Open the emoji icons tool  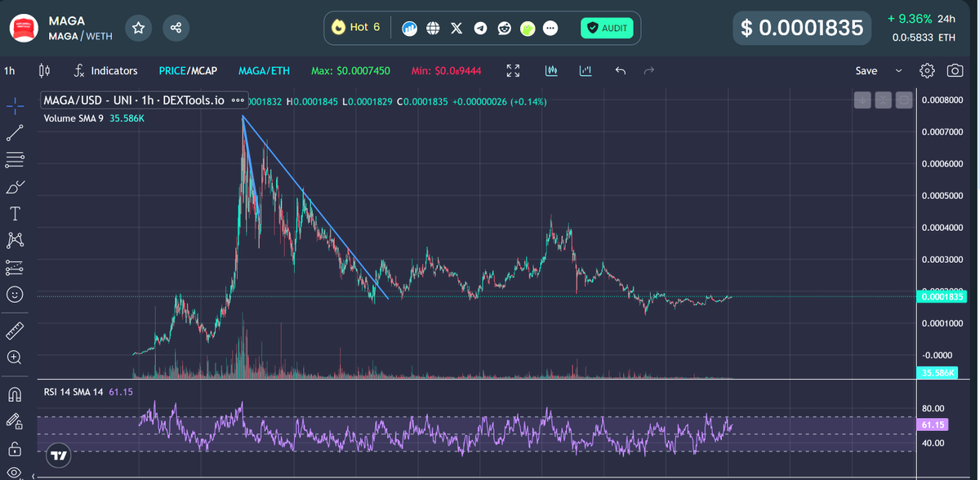point(15,294)
